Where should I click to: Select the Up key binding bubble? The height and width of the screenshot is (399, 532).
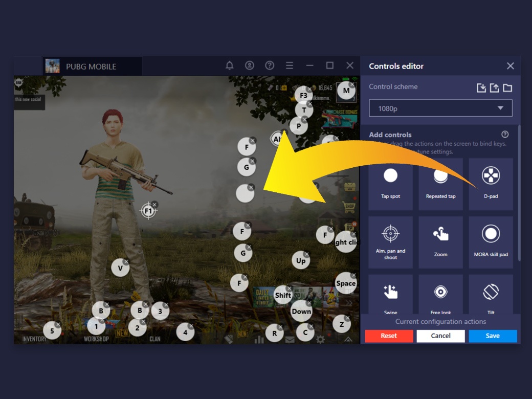(x=301, y=260)
